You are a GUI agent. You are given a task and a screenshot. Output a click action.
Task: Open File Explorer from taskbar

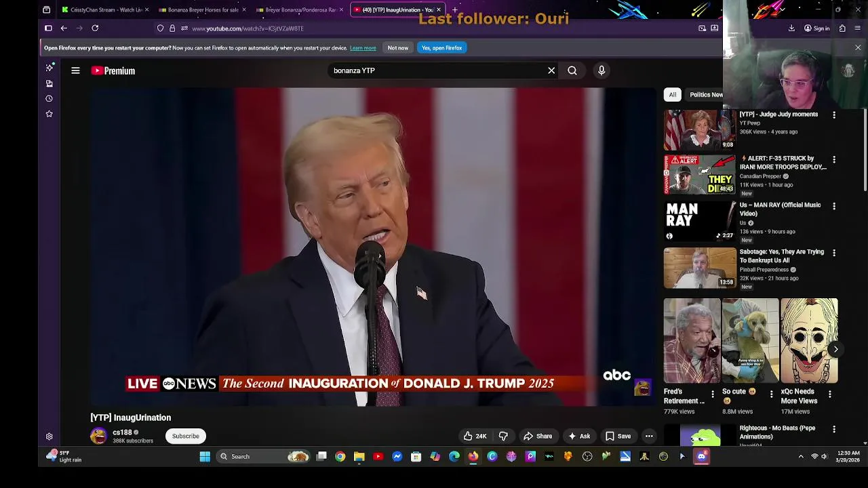[x=359, y=457]
